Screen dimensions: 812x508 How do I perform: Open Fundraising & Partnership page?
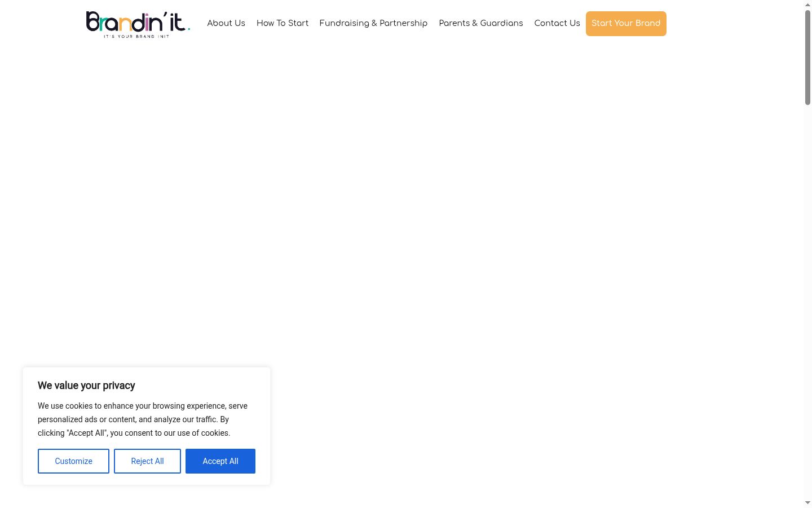(x=373, y=23)
